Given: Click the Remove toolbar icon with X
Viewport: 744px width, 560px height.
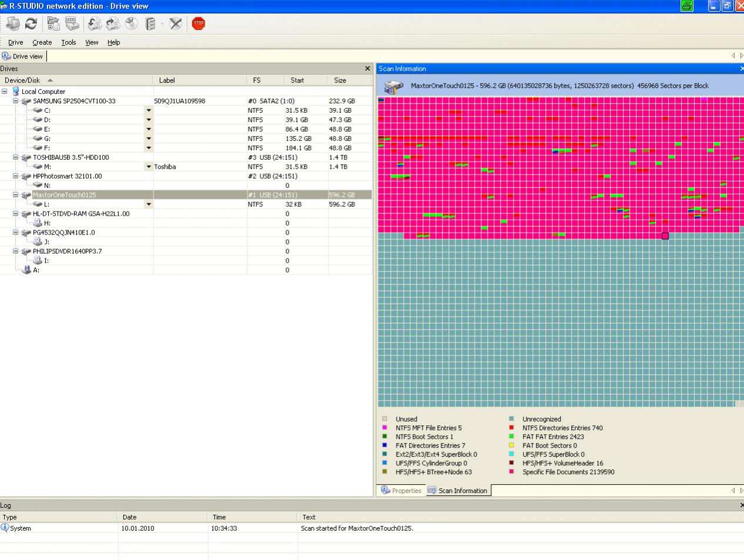Looking at the screenshot, I should tap(175, 24).
